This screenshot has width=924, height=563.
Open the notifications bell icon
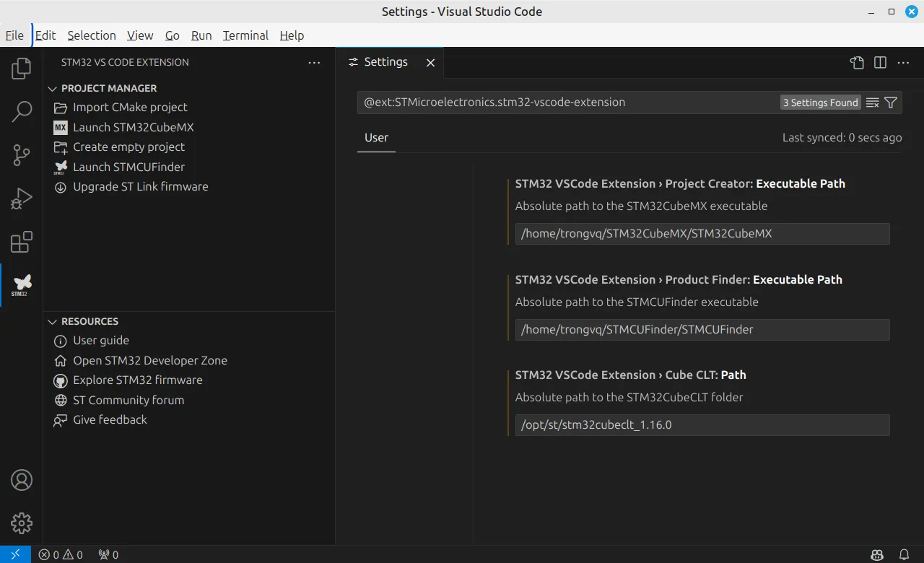coord(904,554)
